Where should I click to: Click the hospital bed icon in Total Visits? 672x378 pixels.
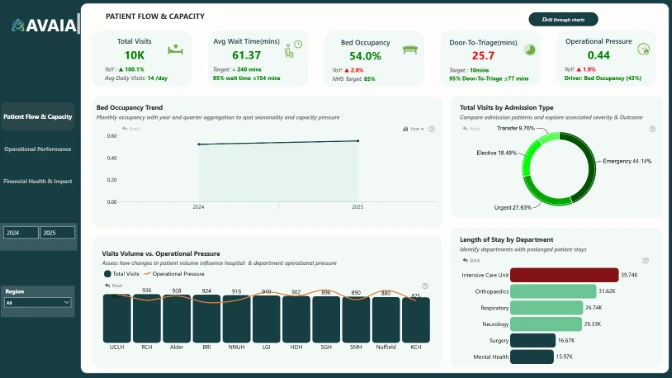tap(175, 49)
